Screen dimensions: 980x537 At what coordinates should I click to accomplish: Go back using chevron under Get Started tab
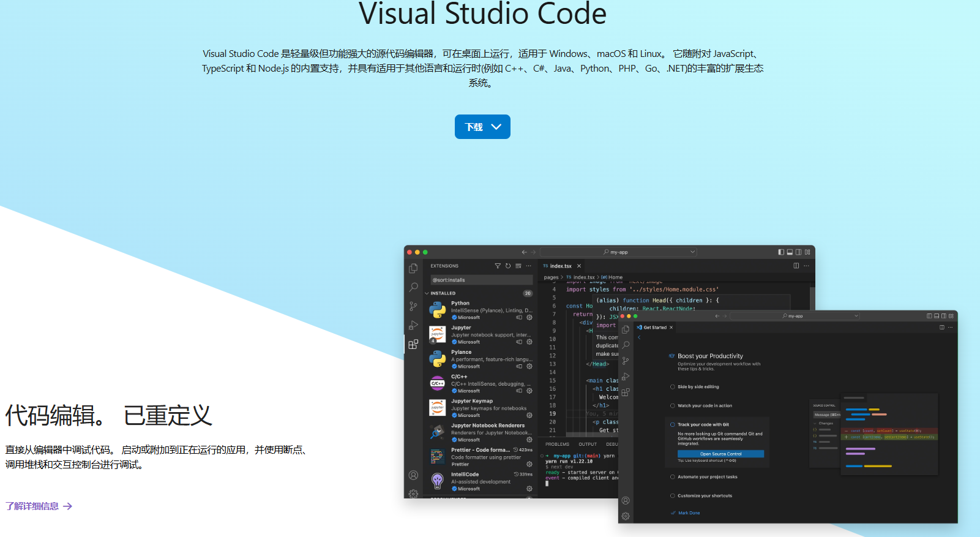[x=639, y=337]
